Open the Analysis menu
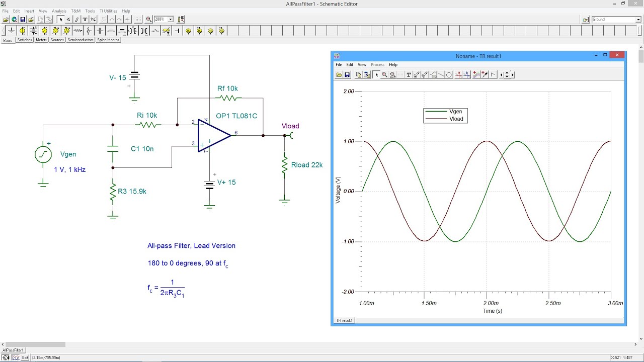The width and height of the screenshot is (644, 362). pos(59,11)
